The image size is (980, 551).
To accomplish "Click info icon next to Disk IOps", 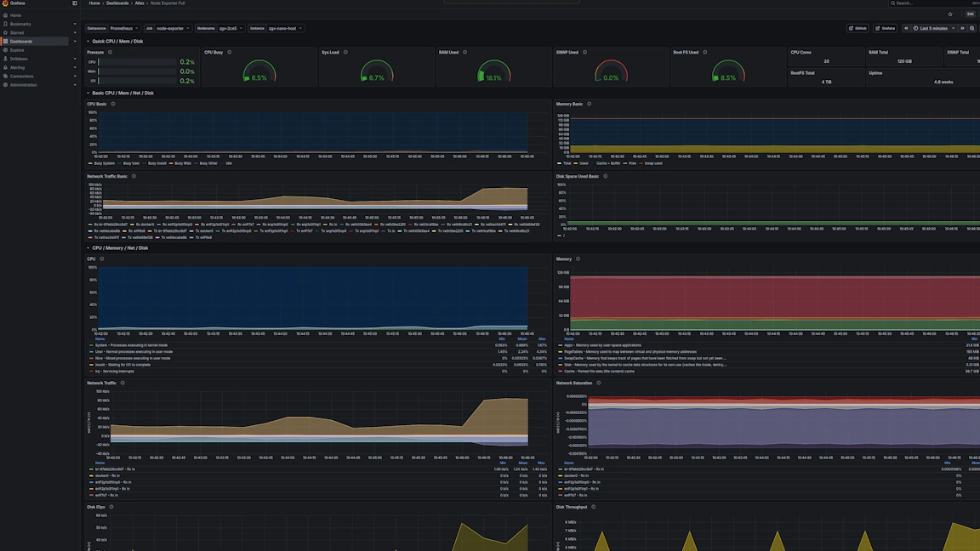I will click(111, 507).
